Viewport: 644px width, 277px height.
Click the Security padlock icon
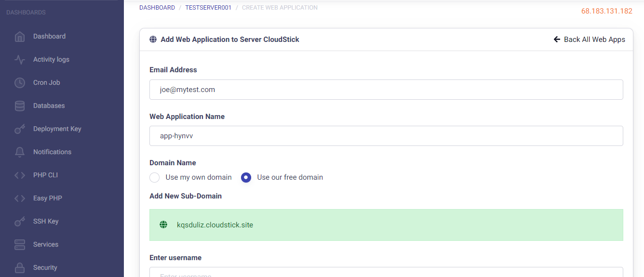click(x=20, y=268)
